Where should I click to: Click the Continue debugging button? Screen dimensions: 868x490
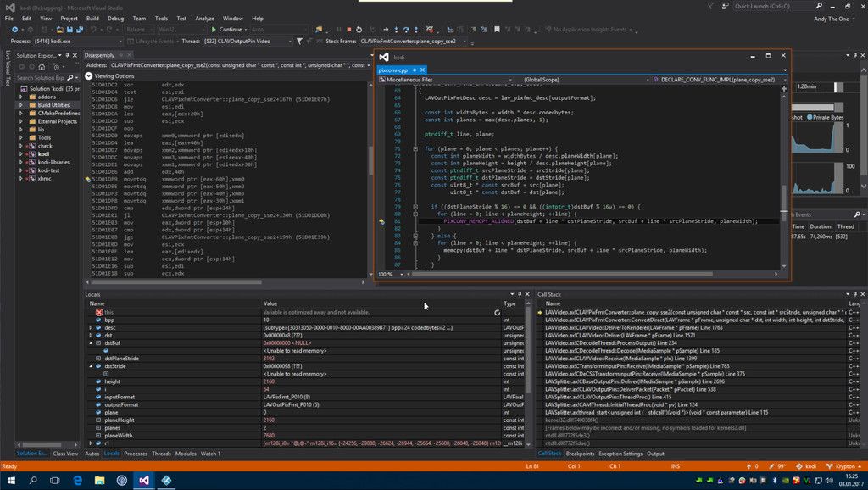click(229, 29)
